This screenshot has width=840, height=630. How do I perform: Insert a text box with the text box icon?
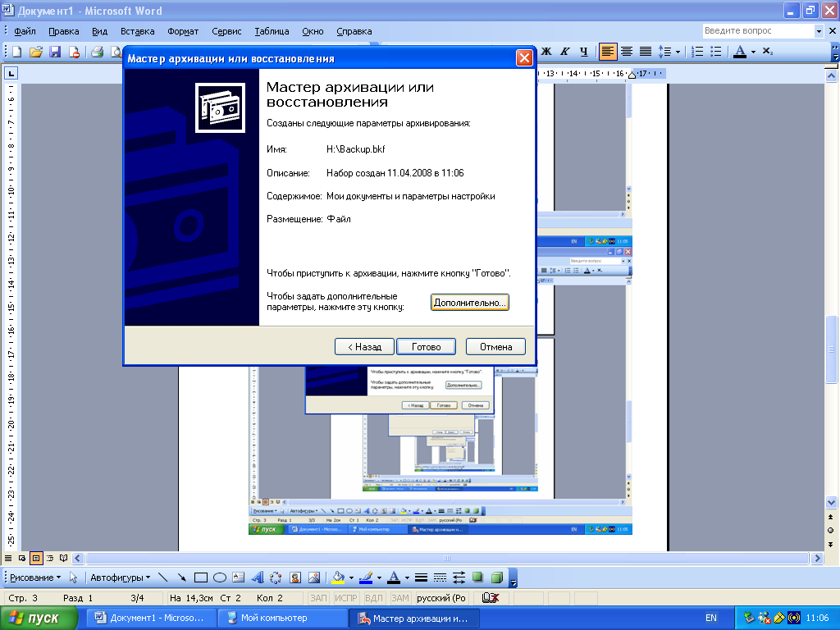point(239,577)
